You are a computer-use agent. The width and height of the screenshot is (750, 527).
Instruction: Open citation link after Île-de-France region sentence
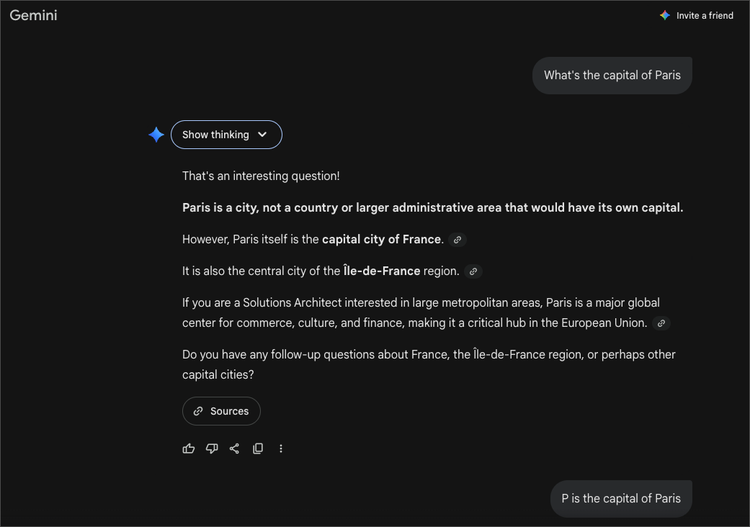[x=473, y=271]
